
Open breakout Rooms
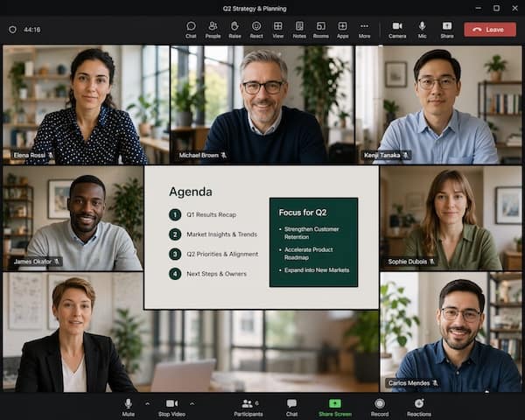click(321, 30)
